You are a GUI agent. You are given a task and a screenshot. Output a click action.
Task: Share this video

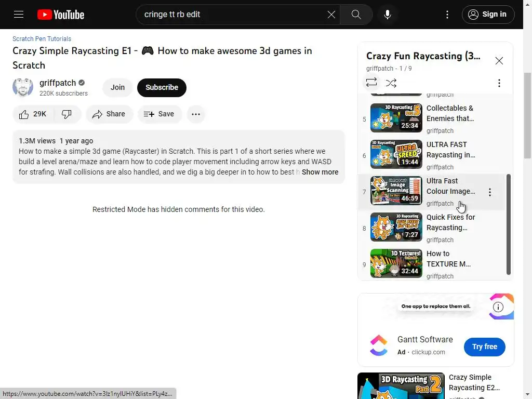click(109, 114)
